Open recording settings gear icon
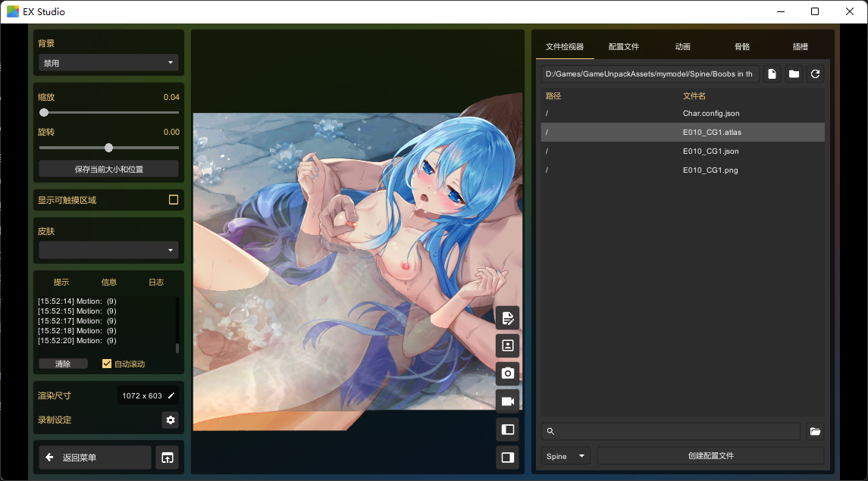 [x=171, y=420]
